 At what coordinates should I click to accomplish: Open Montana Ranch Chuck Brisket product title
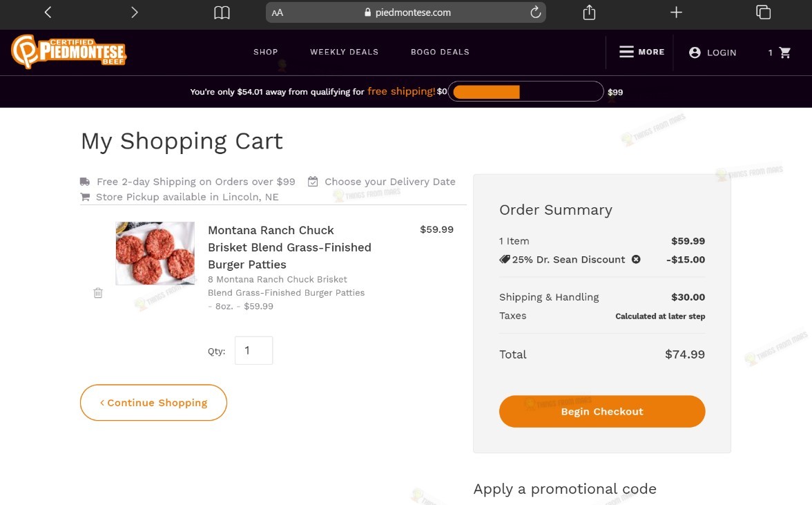click(289, 247)
